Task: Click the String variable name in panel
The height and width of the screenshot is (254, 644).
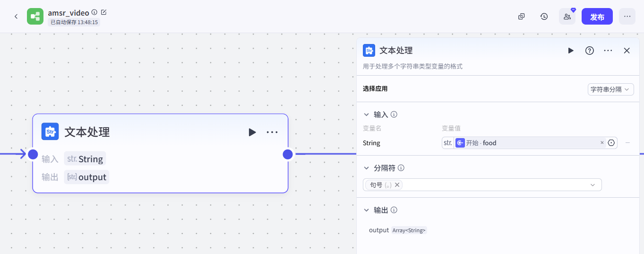Action: tap(371, 143)
